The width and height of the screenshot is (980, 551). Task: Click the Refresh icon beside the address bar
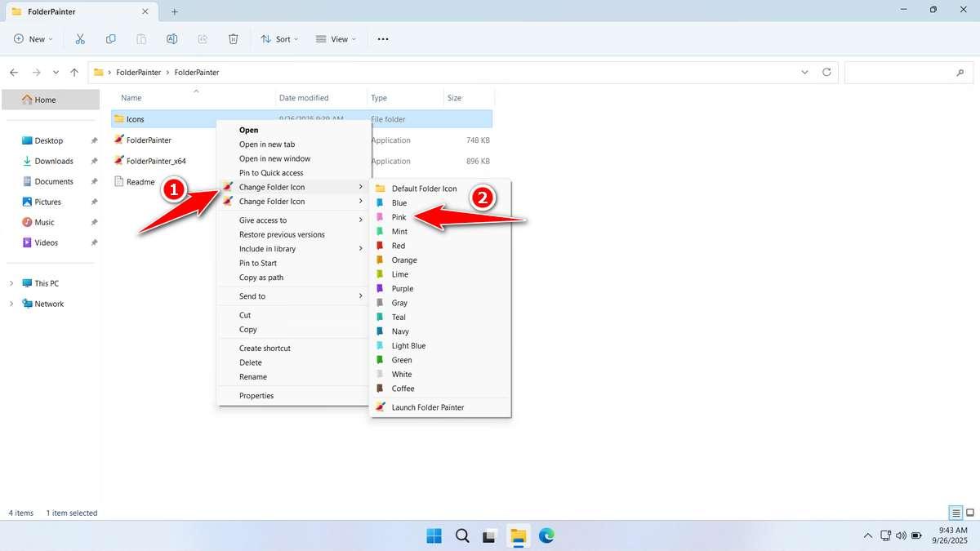826,72
